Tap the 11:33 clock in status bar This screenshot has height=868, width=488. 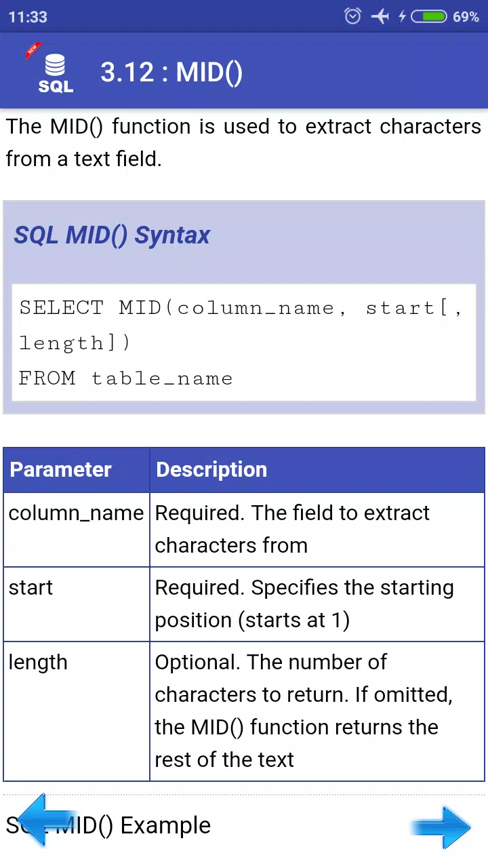(28, 17)
